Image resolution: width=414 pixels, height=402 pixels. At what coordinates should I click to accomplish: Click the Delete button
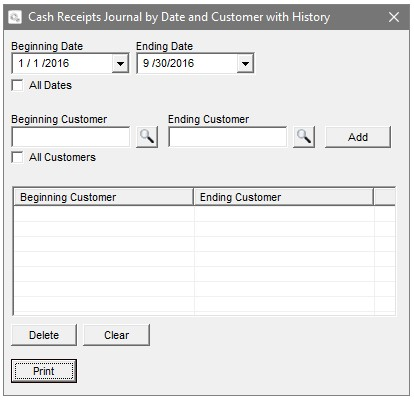[44, 335]
